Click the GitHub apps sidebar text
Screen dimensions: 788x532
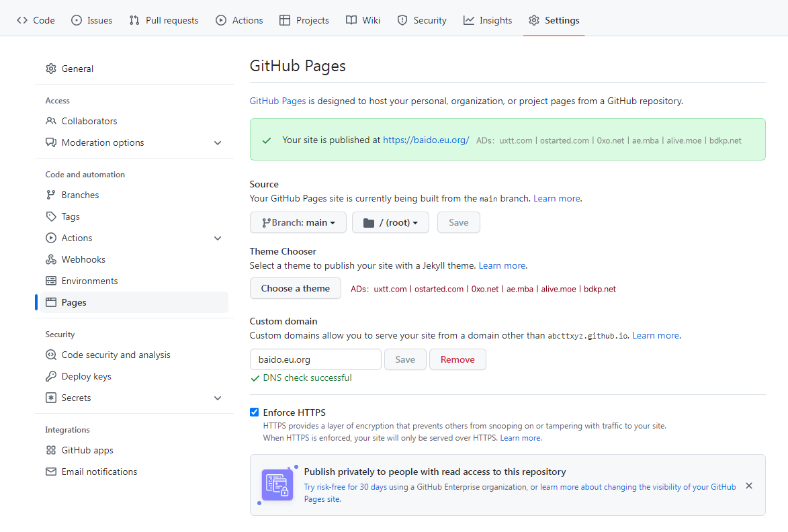tap(87, 450)
